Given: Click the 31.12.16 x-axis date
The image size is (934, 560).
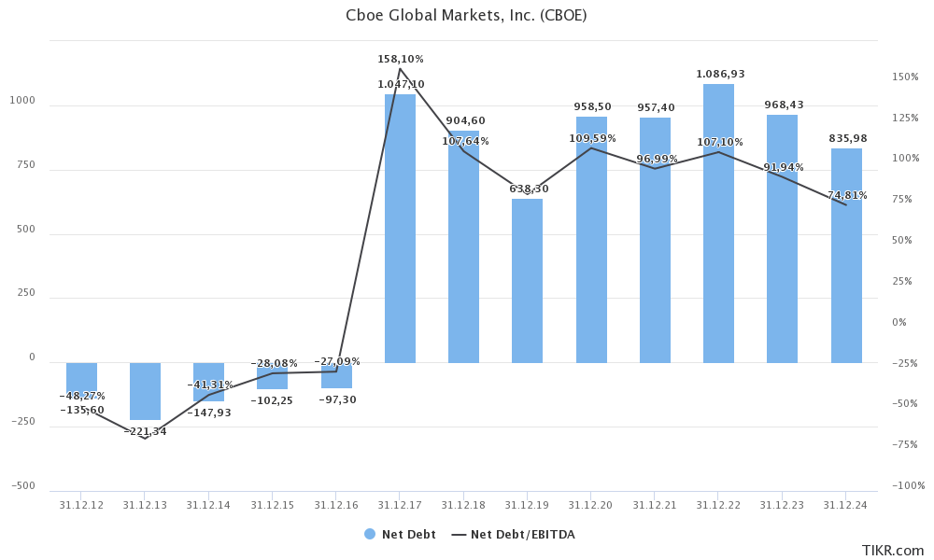Looking at the screenshot, I should click(x=336, y=505).
